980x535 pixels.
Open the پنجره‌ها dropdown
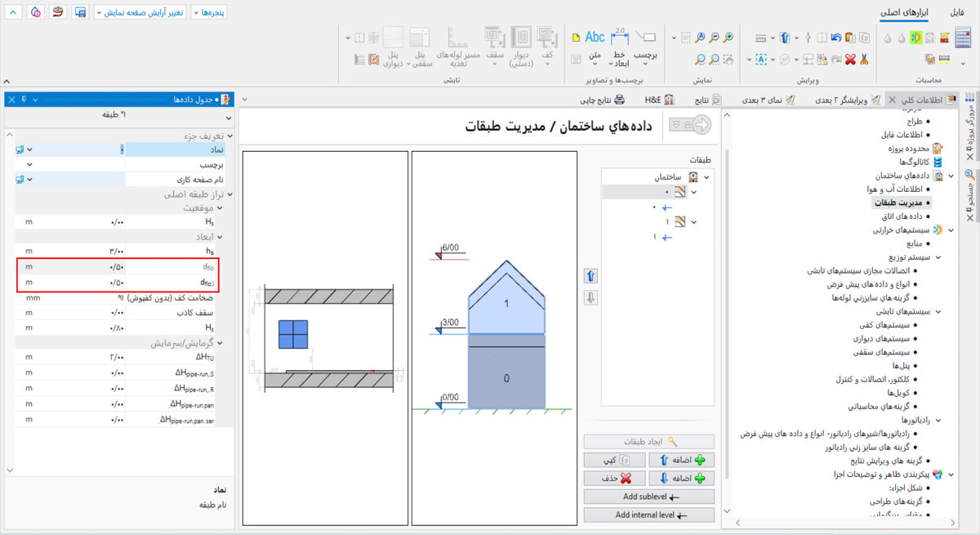209,12
